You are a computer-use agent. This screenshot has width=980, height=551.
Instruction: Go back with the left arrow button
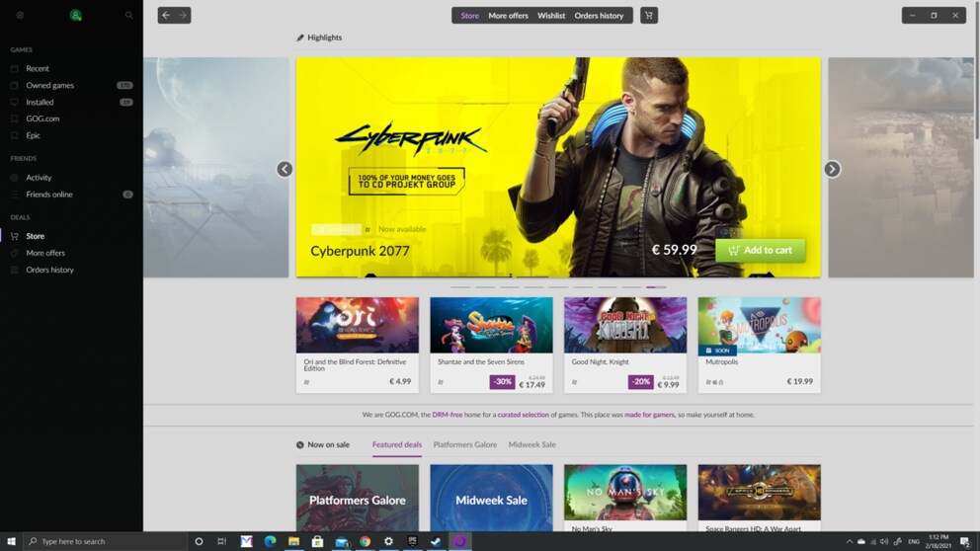click(166, 15)
